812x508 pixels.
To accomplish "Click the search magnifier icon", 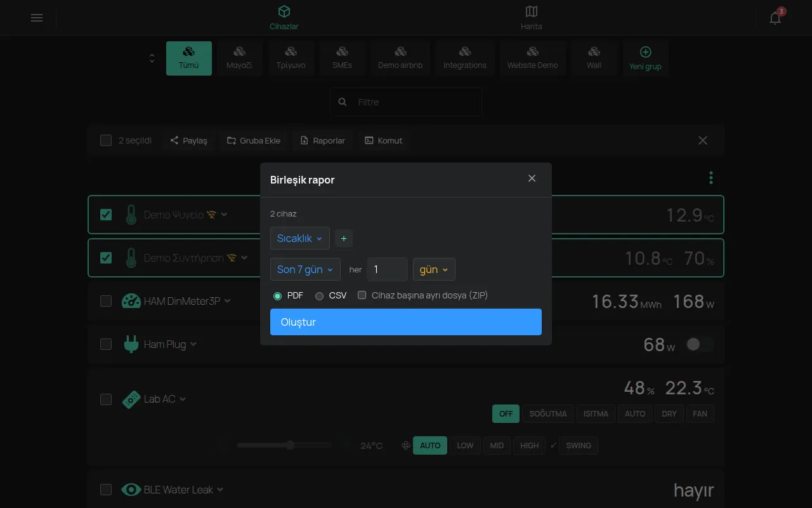I will 343,102.
